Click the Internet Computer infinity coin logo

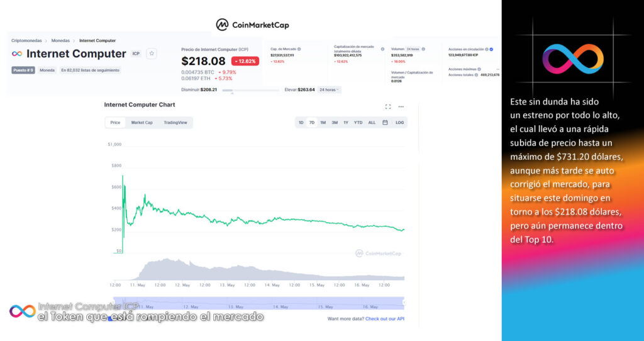pos(17,53)
